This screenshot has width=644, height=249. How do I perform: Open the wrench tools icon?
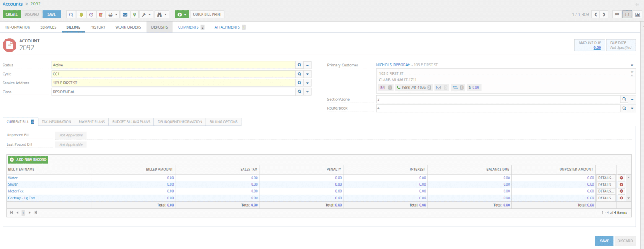144,14
